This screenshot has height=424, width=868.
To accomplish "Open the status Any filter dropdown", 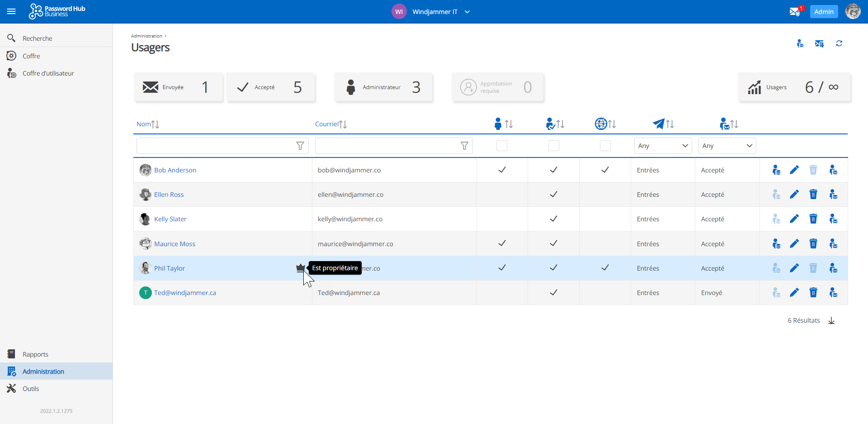I will coord(727,146).
